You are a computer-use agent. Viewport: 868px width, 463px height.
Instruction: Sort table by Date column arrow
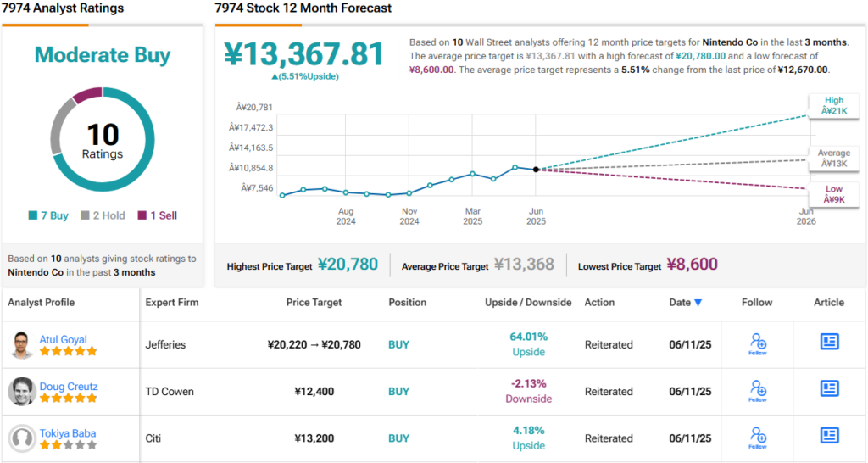point(698,303)
